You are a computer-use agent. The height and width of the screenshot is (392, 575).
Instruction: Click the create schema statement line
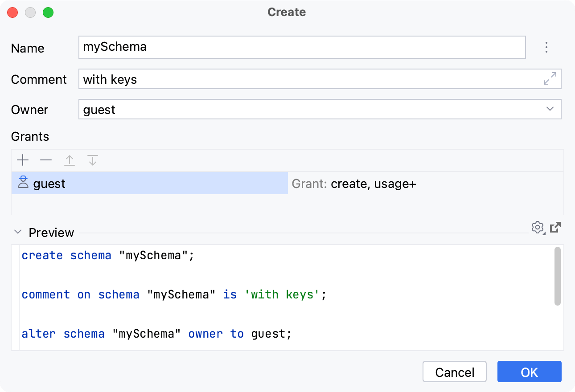click(107, 255)
